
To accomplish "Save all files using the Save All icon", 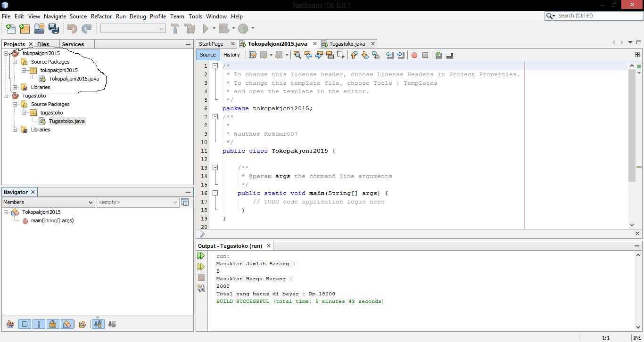I will pyautogui.click(x=54, y=28).
